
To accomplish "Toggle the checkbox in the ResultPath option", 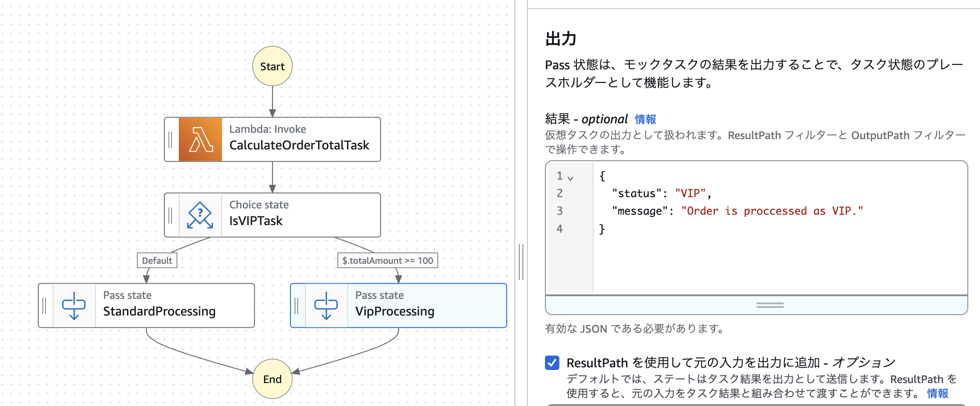I will [552, 362].
